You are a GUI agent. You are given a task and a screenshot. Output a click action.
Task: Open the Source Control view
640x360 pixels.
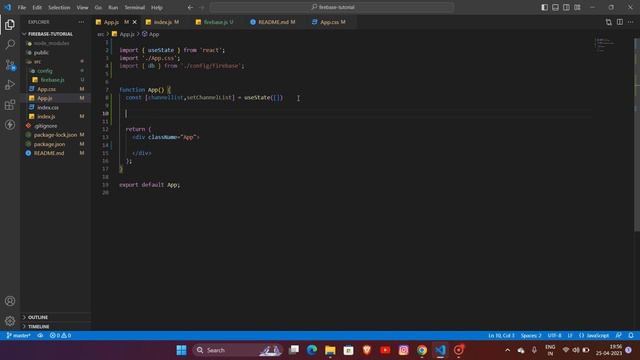pyautogui.click(x=10, y=64)
